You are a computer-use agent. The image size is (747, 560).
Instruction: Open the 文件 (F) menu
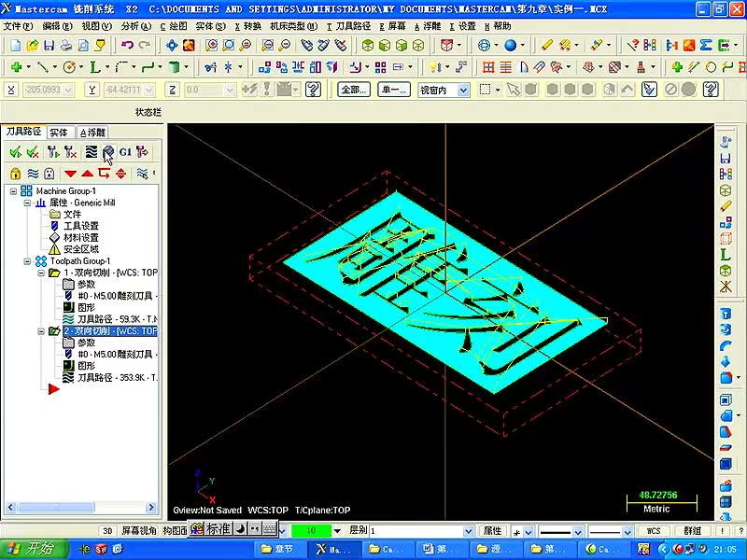(18, 26)
